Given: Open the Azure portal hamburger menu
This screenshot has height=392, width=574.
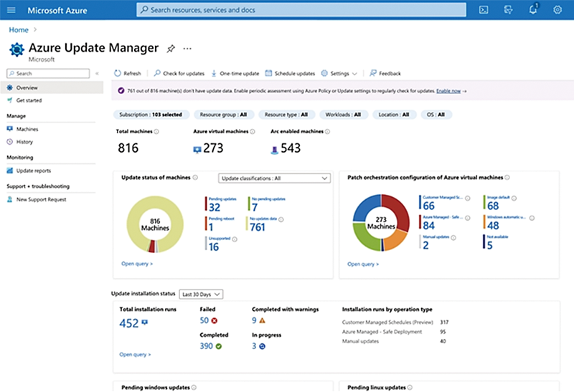Looking at the screenshot, I should (11, 10).
